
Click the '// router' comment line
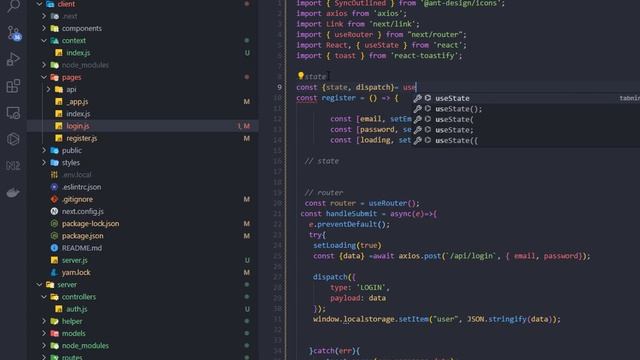pyautogui.click(x=324, y=193)
